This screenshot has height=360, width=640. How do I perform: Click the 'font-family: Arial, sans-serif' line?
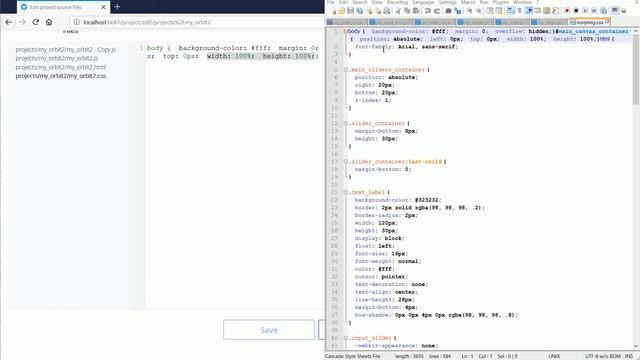(x=406, y=47)
